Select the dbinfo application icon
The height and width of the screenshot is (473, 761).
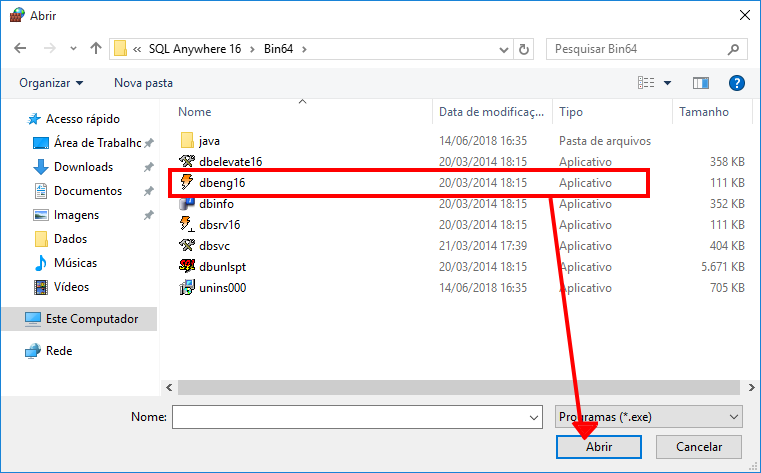187,204
